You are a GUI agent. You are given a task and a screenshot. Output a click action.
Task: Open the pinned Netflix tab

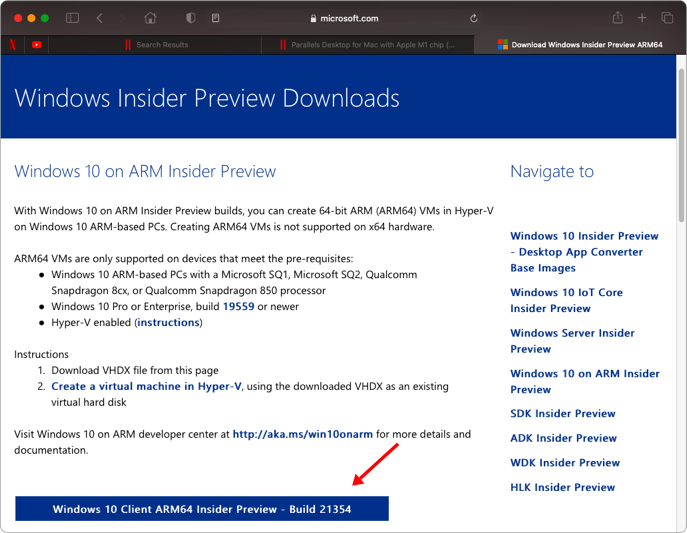click(13, 45)
